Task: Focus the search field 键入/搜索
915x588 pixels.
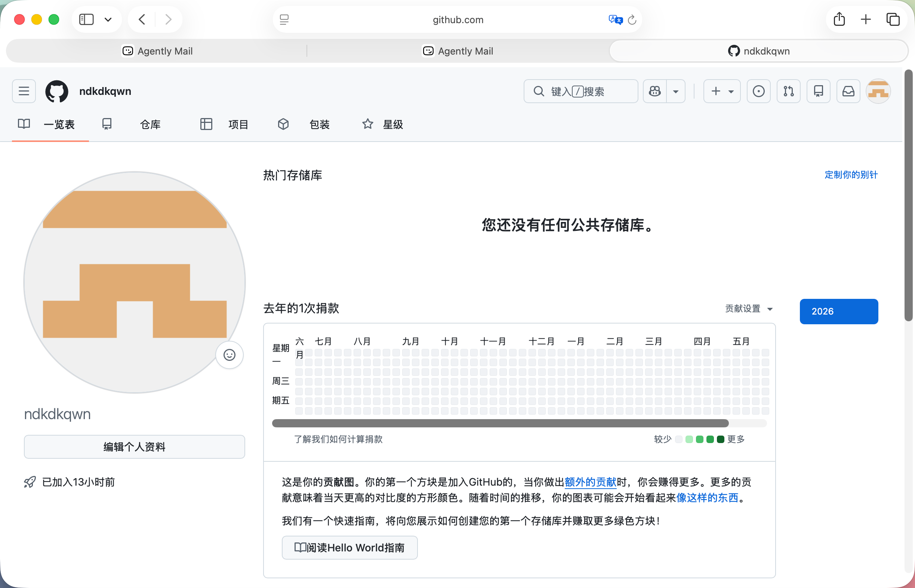Action: pyautogui.click(x=581, y=91)
